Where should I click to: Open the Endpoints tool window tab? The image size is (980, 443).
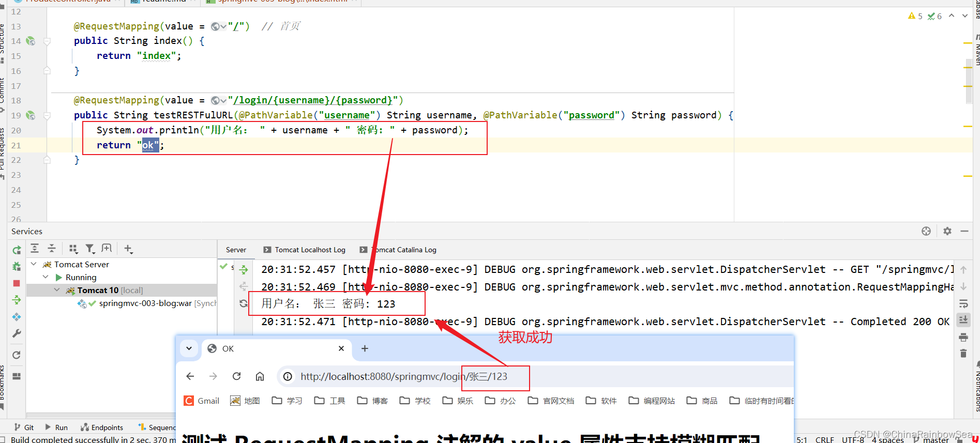tap(102, 427)
